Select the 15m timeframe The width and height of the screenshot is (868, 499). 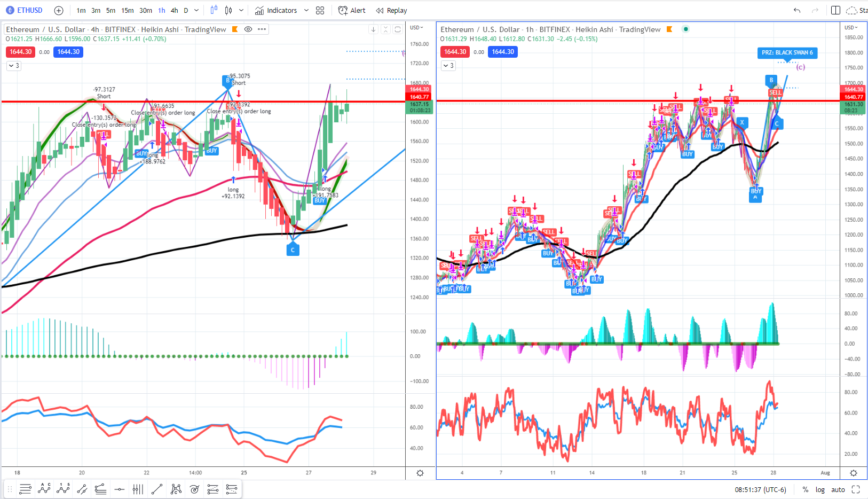click(x=128, y=11)
